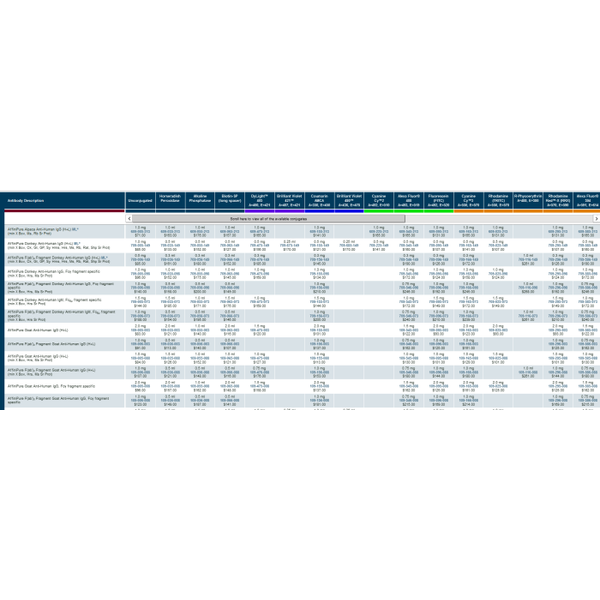Image resolution: width=600 pixels, height=600 pixels.
Task: Click the Alexa Fluor 488 column header
Action: tap(409, 201)
